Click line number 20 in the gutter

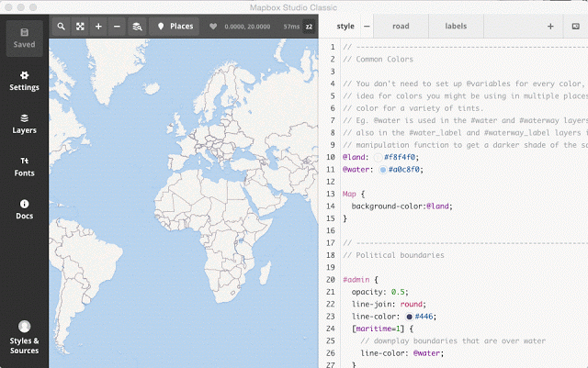[331, 280]
